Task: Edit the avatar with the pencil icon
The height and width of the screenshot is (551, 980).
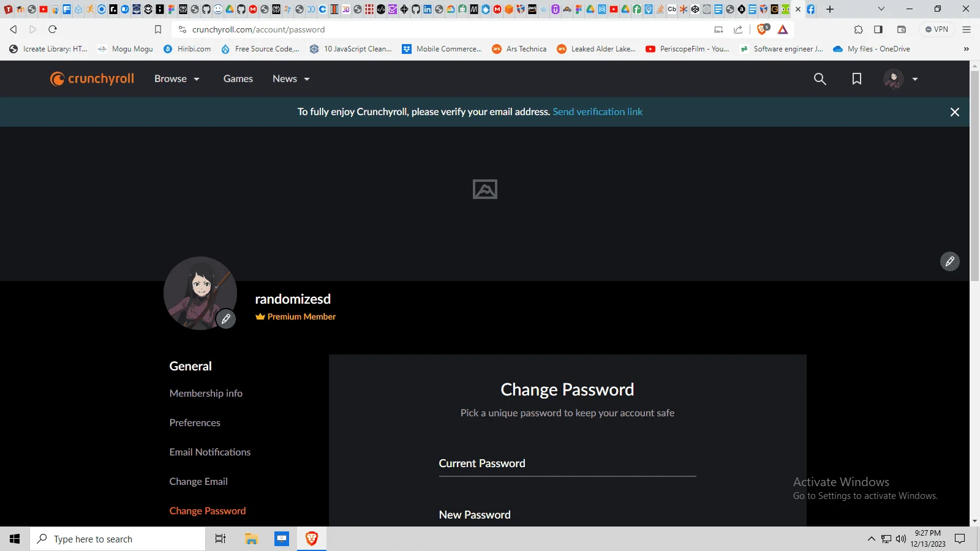Action: (226, 319)
